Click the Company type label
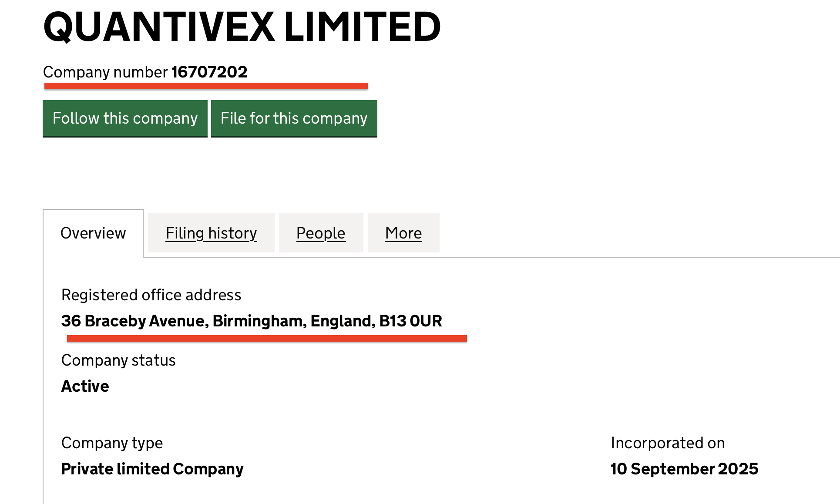The image size is (840, 504). (x=112, y=443)
